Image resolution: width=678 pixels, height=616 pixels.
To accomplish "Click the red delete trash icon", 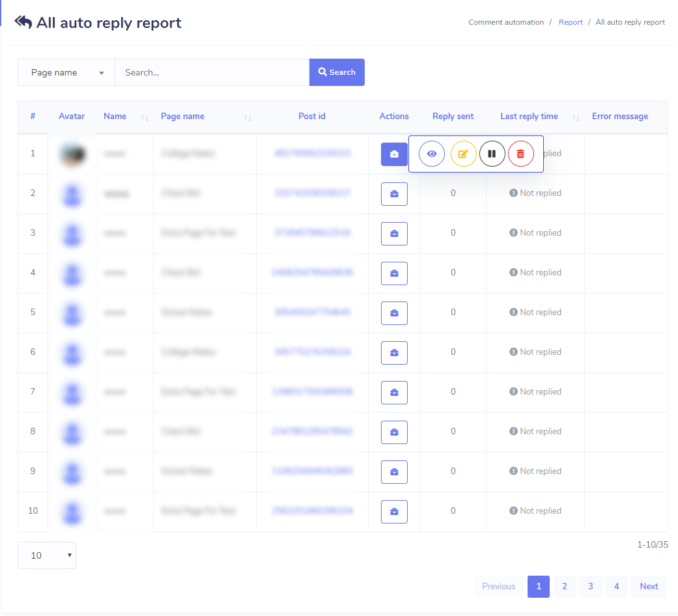I will [521, 154].
